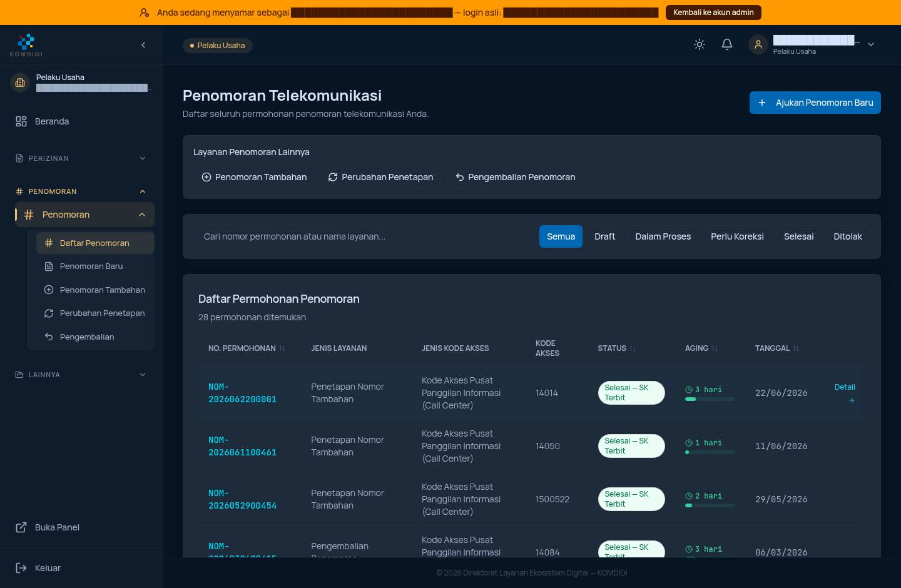Click Ajukan Penomoran Baru button
This screenshot has width=901, height=588.
[x=815, y=103]
